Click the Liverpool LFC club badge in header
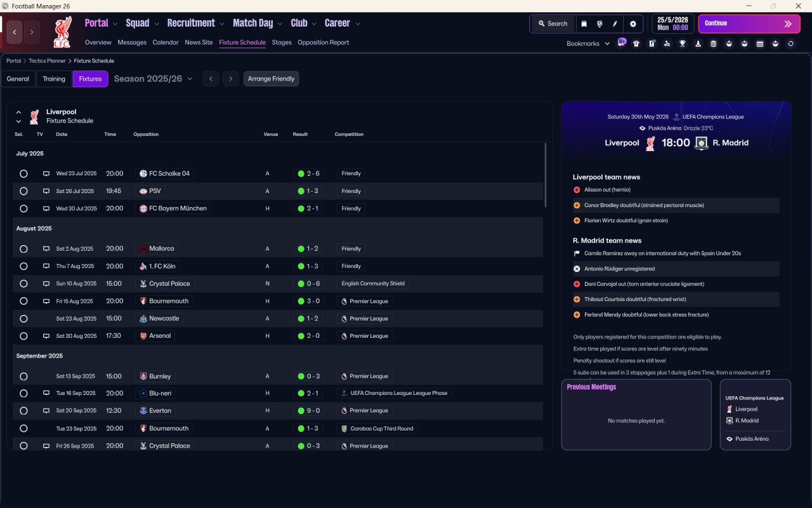812x508 pixels. tap(62, 32)
